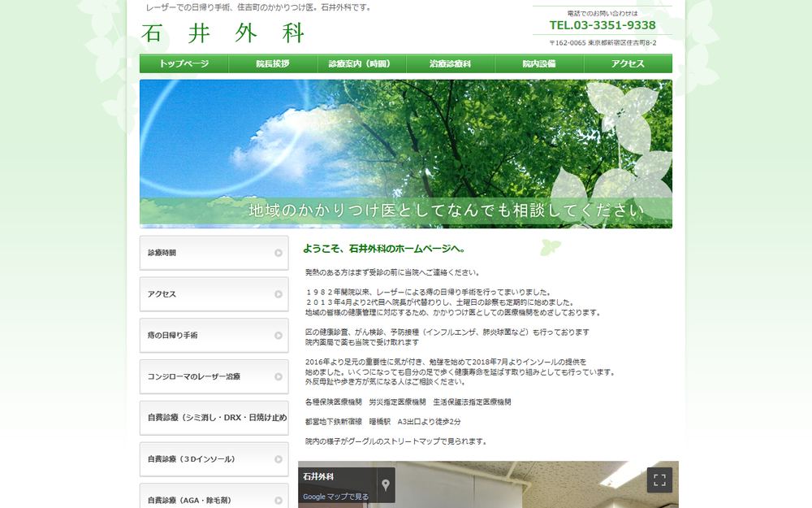This screenshot has height=508, width=812.
Task: Select 診療案内（時間） in the navigation bar
Action: (361, 63)
